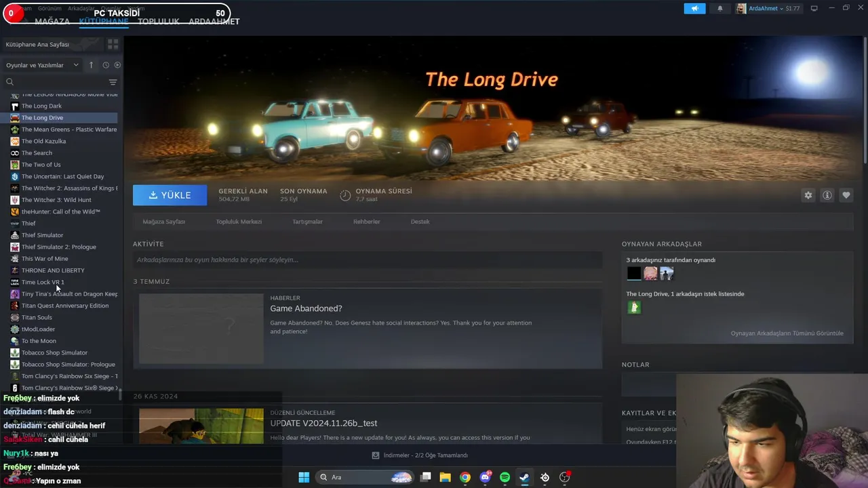Click The Witcher 3 game icon
This screenshot has height=488, width=868.
14,200
